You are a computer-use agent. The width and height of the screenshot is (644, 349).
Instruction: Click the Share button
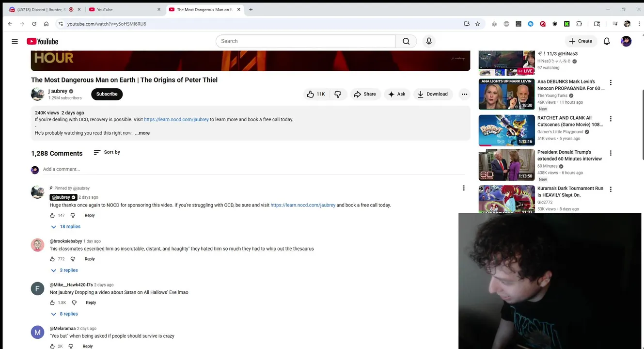point(364,94)
